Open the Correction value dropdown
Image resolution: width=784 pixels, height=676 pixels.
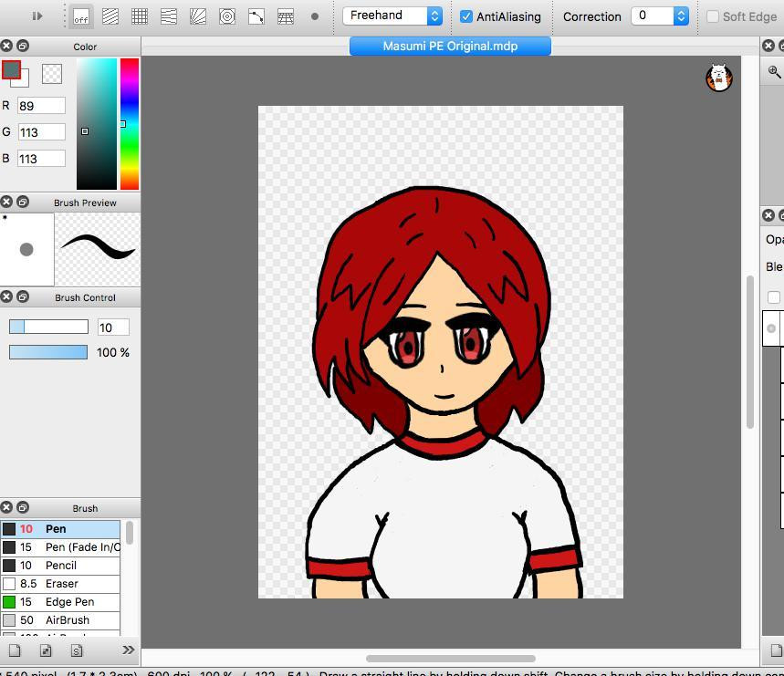[660, 16]
